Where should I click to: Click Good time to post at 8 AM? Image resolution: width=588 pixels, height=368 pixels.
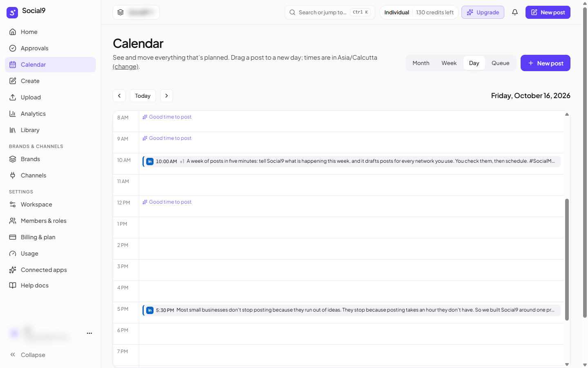(167, 117)
